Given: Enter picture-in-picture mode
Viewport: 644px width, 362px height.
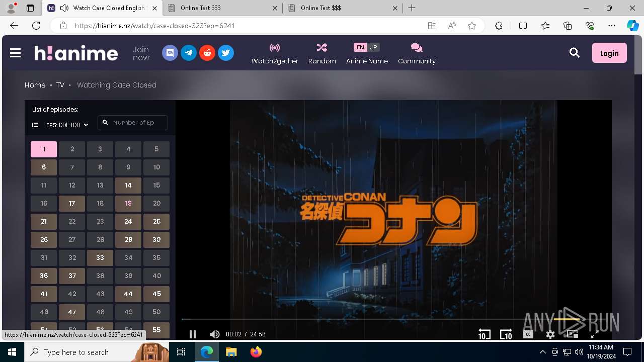Looking at the screenshot, I should 572,334.
